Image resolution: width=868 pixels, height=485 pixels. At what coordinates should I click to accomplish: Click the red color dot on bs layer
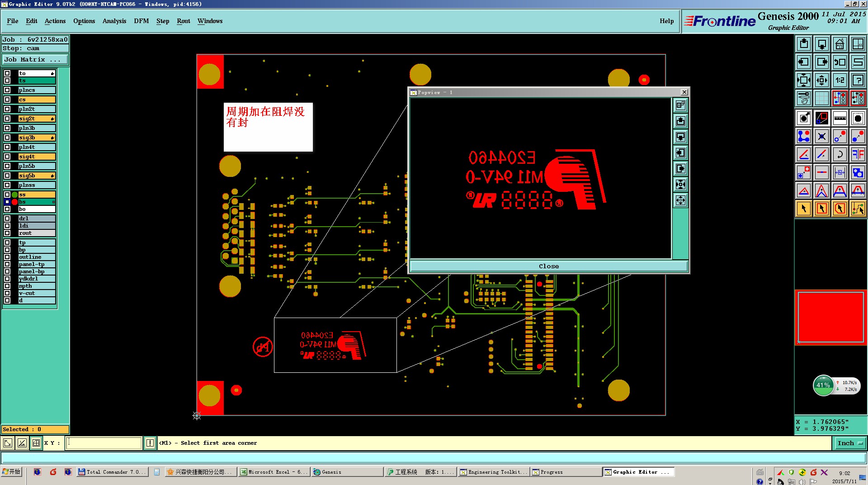coord(14,202)
